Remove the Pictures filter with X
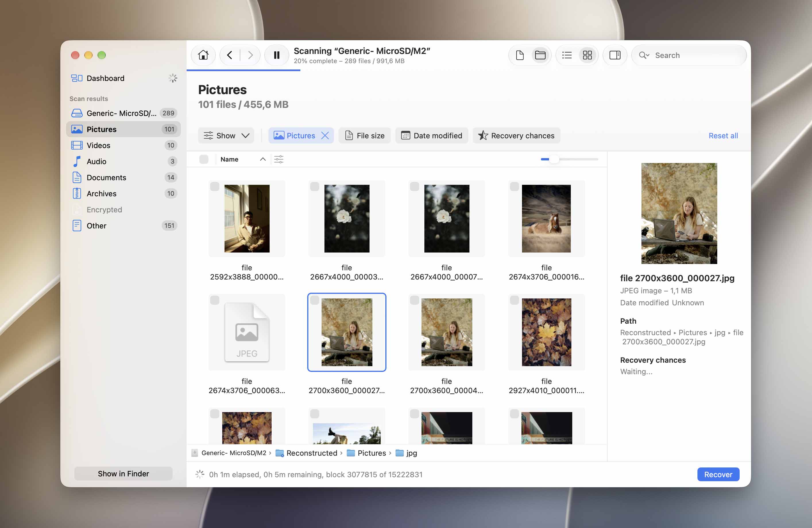 click(x=325, y=136)
